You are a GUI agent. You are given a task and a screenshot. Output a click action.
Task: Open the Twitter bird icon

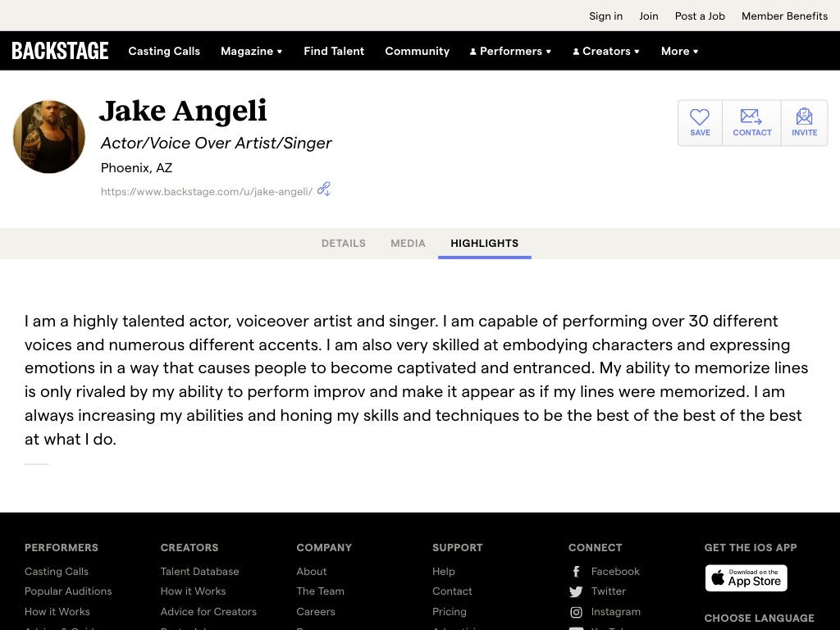point(576,591)
